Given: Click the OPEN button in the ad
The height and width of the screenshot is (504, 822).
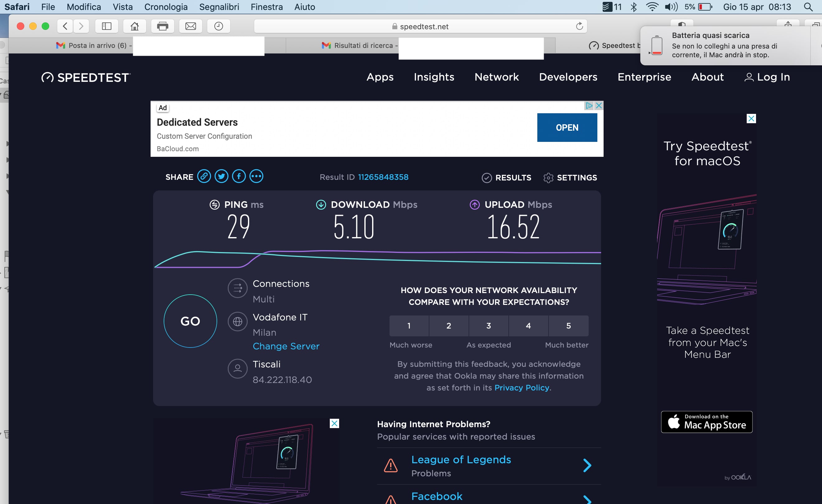Looking at the screenshot, I should coord(567,128).
